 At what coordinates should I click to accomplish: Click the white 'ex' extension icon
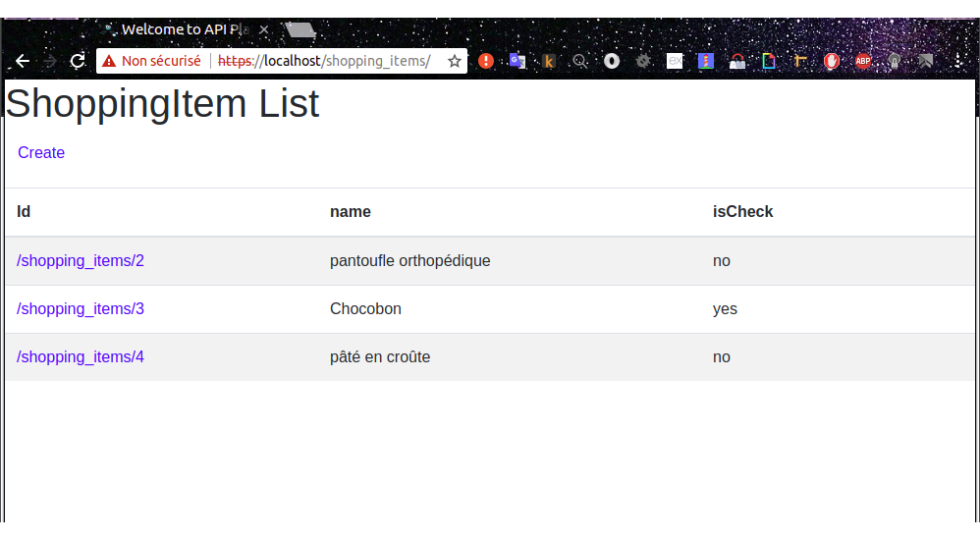[x=675, y=61]
